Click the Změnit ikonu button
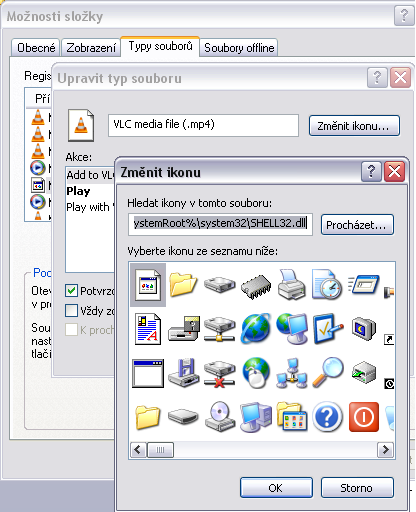 pyautogui.click(x=354, y=126)
